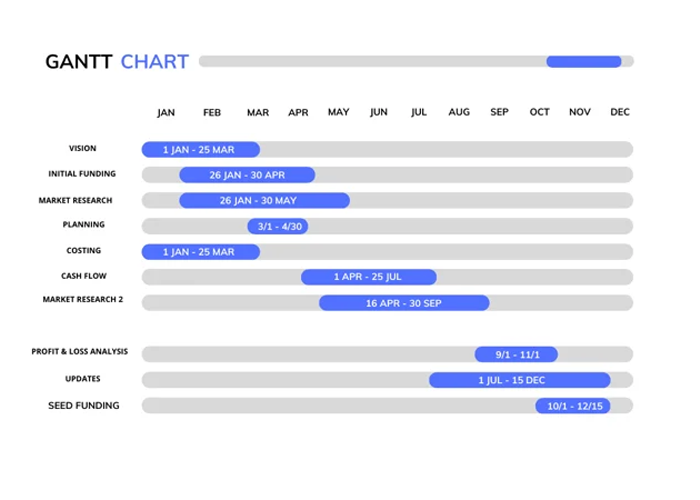Select the 26 Jan - 30 May bar
Viewport: 700px width, 500px height.
pyautogui.click(x=264, y=201)
